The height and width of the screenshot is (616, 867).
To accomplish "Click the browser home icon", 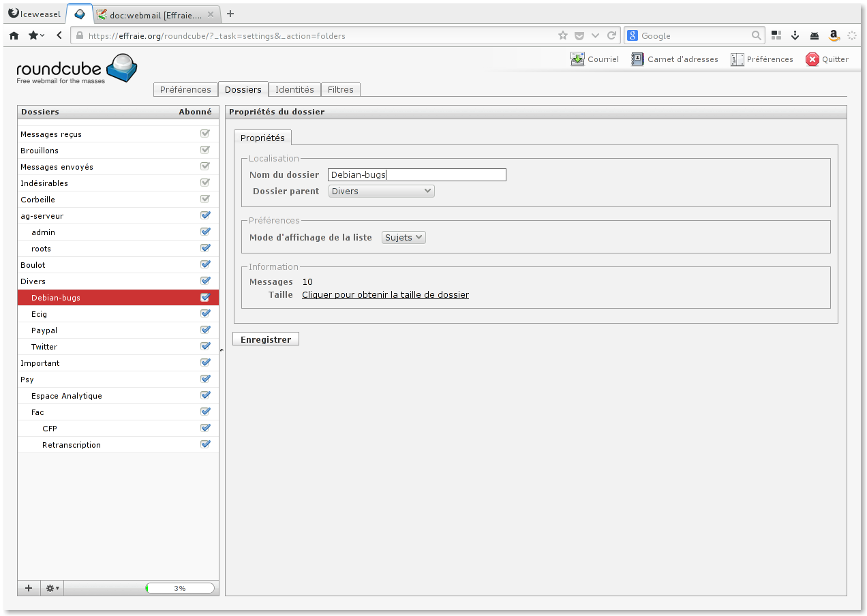I will (14, 35).
